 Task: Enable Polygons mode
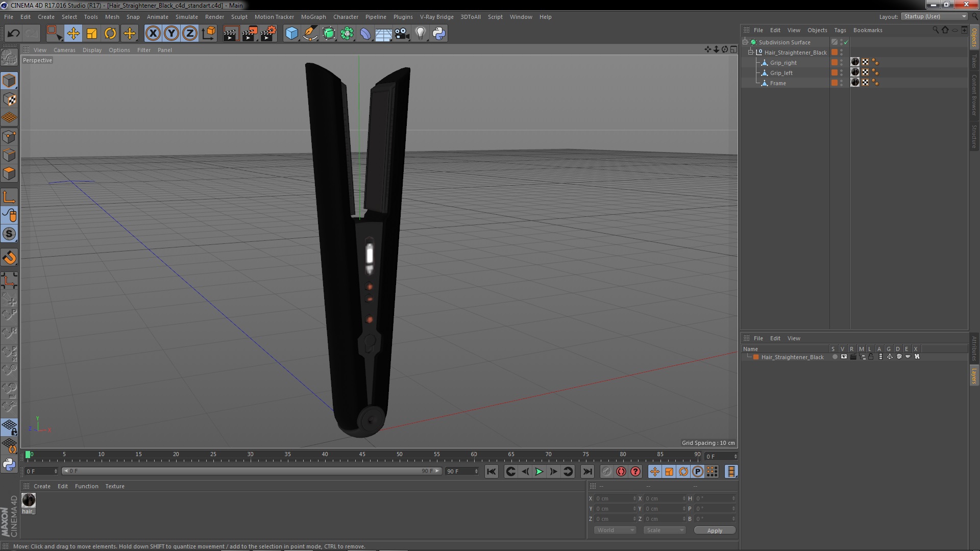pos(9,173)
